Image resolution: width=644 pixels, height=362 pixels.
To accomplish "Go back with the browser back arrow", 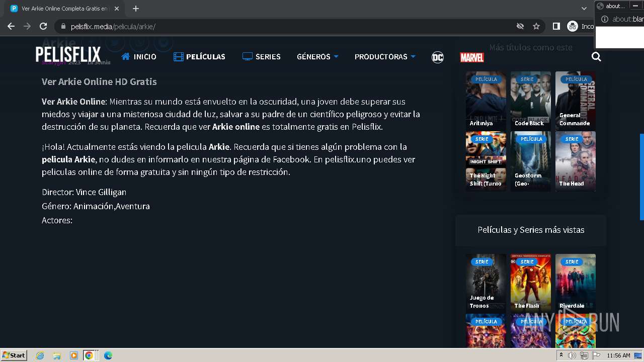I will pos(11,26).
